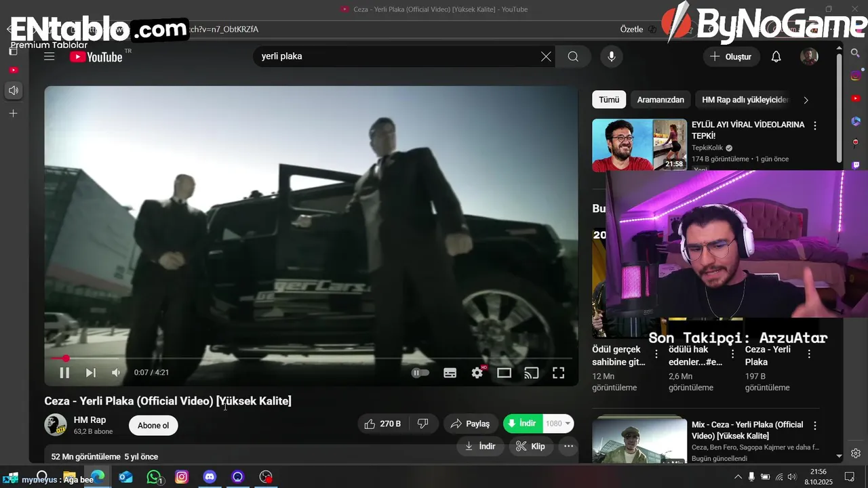This screenshot has width=868, height=488.
Task: Open the more actions three-dot menu
Action: (x=568, y=446)
